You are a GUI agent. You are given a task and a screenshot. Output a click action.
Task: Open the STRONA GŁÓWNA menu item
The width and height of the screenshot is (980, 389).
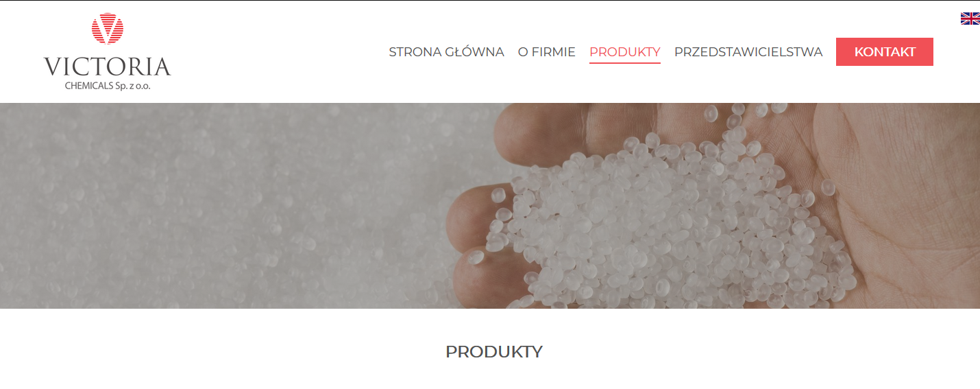pyautogui.click(x=446, y=52)
